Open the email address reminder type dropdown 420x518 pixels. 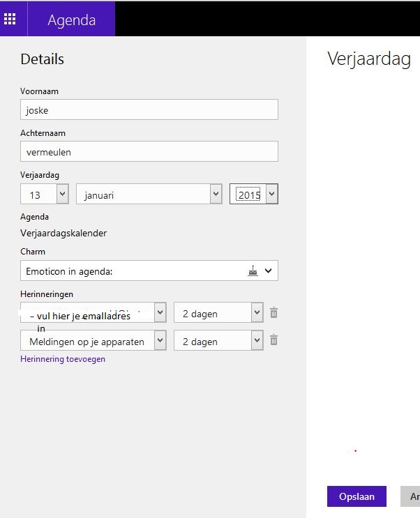[93, 312]
